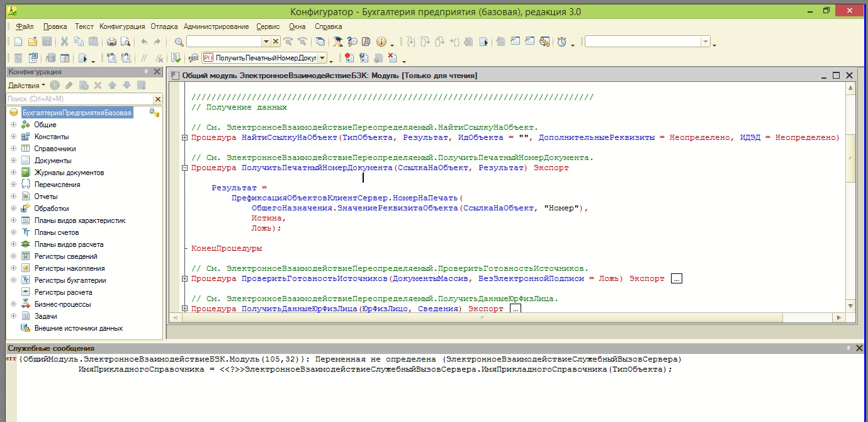Select the Документы tree item
868x422 pixels.
click(x=52, y=161)
